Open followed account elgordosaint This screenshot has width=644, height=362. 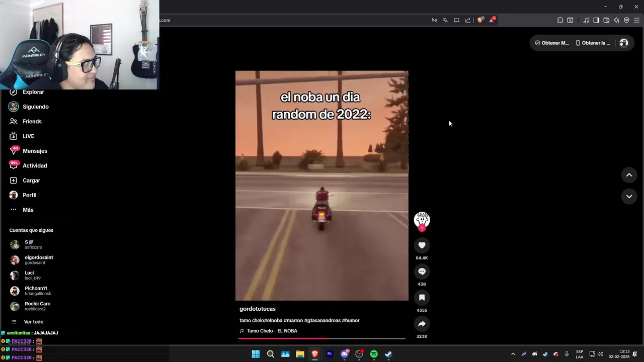point(32,260)
